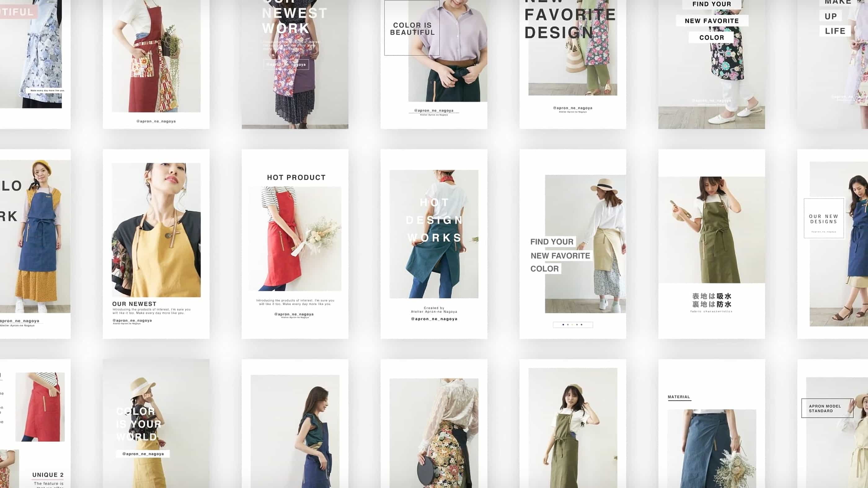
Task: Click the @apron_ne_nagoya box on OUR NEWEST WORK card
Action: tap(286, 64)
